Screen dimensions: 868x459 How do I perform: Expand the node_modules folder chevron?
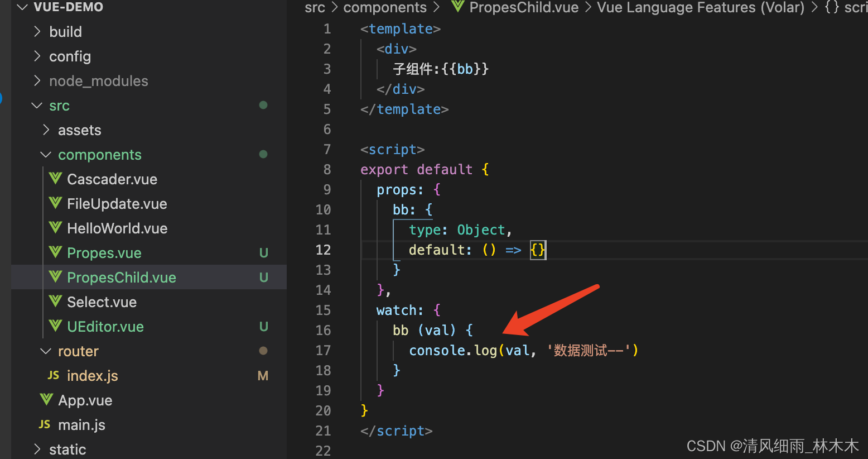pyautogui.click(x=37, y=80)
